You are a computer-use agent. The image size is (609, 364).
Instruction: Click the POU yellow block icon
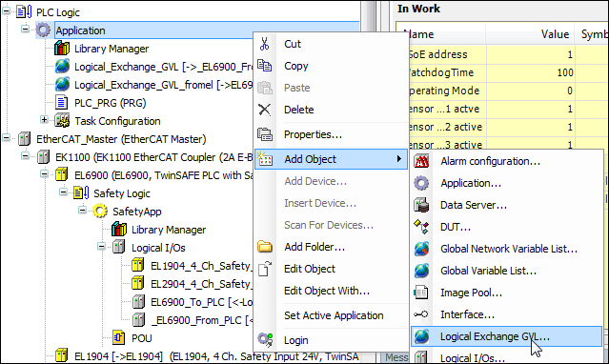[x=119, y=337]
